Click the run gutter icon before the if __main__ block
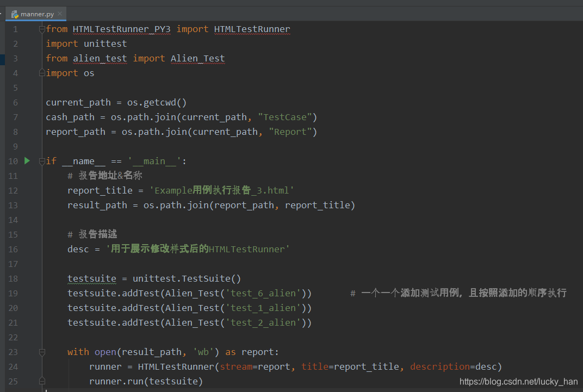This screenshot has width=583, height=392. tap(27, 160)
